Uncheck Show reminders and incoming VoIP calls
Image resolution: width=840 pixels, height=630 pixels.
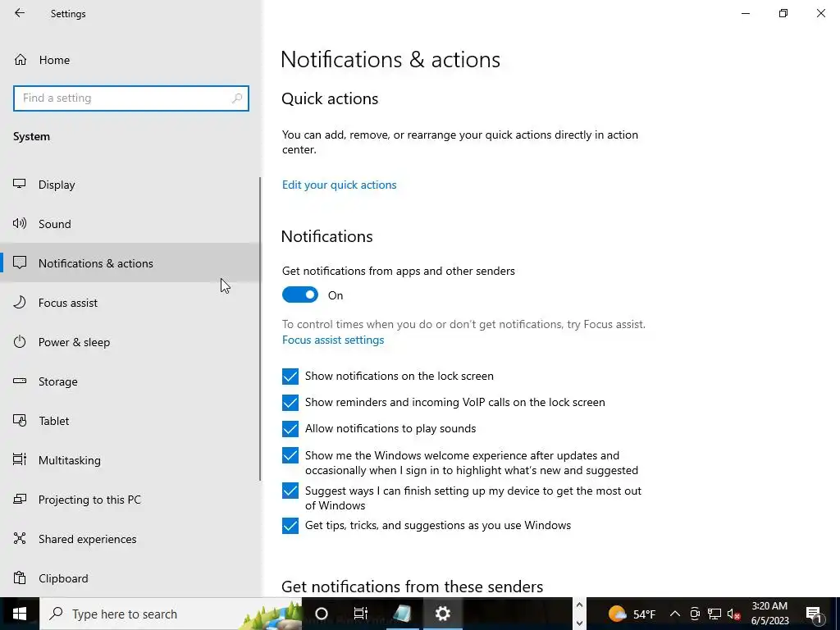290,402
